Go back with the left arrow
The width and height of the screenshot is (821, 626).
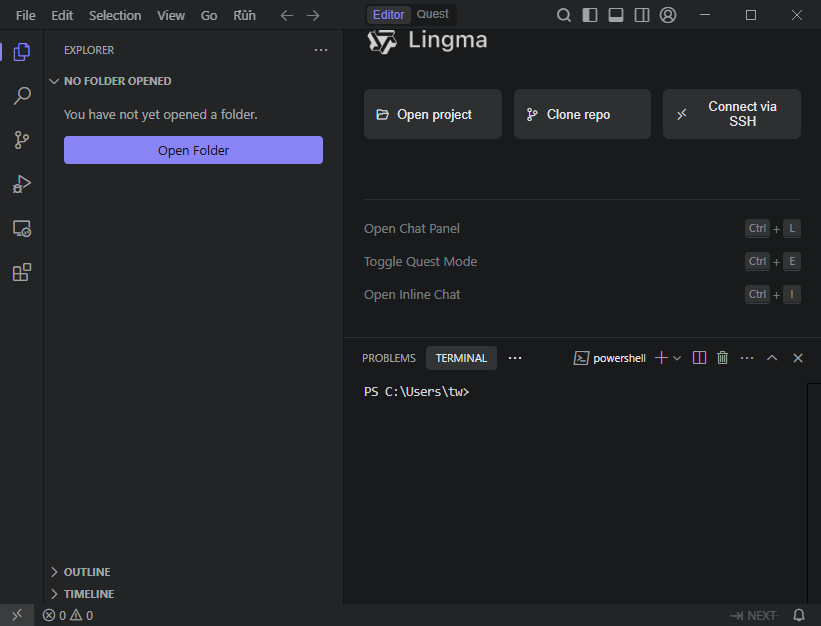click(x=286, y=16)
